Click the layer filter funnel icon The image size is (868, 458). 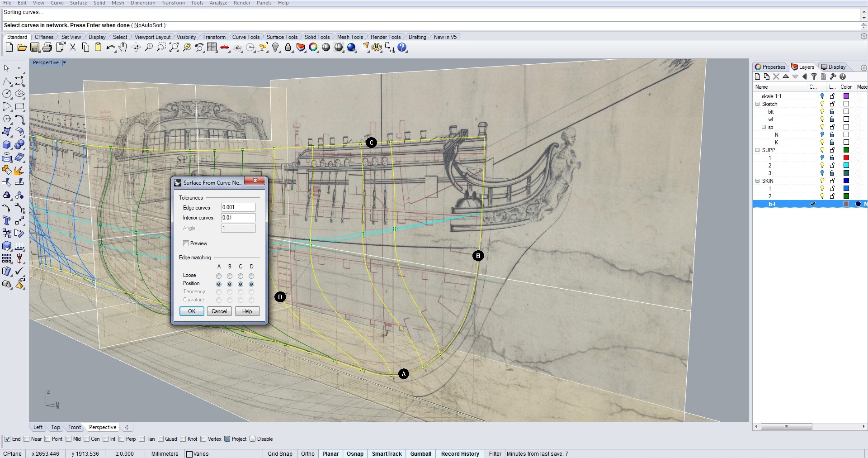click(x=814, y=77)
